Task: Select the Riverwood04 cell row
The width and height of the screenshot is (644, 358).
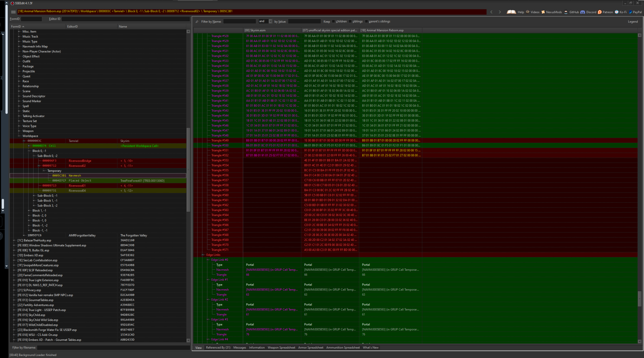Action: (98, 191)
